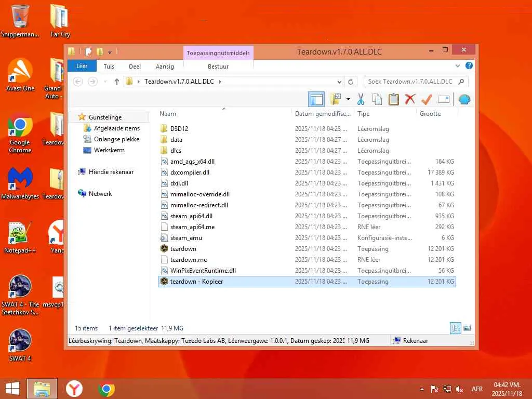Toggle the preview pane layout button

(x=316, y=99)
